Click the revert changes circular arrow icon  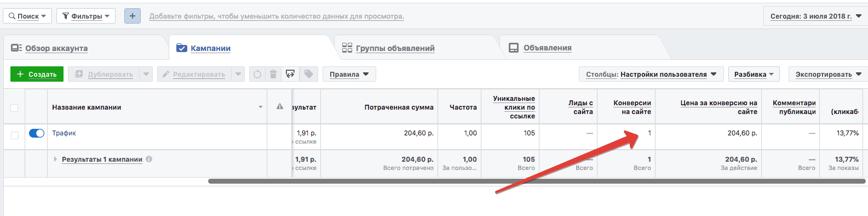257,74
